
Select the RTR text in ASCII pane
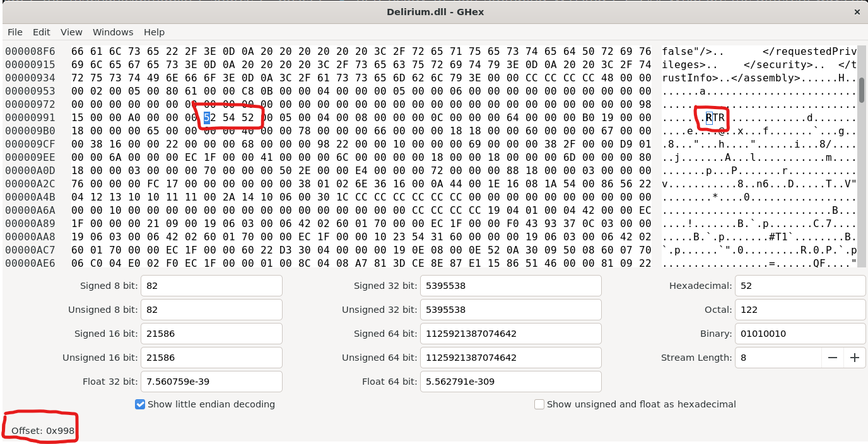click(x=714, y=117)
